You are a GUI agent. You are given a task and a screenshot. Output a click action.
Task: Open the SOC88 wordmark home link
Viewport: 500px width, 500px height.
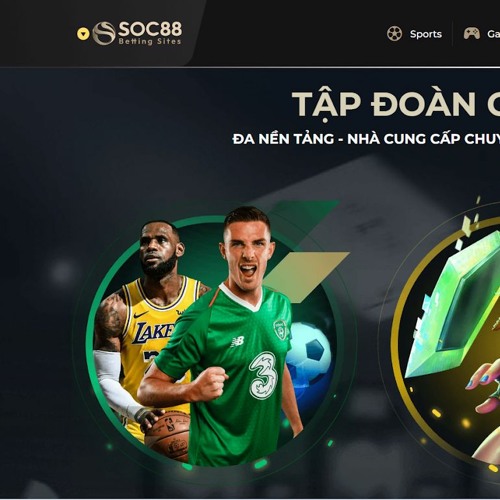[x=150, y=29]
